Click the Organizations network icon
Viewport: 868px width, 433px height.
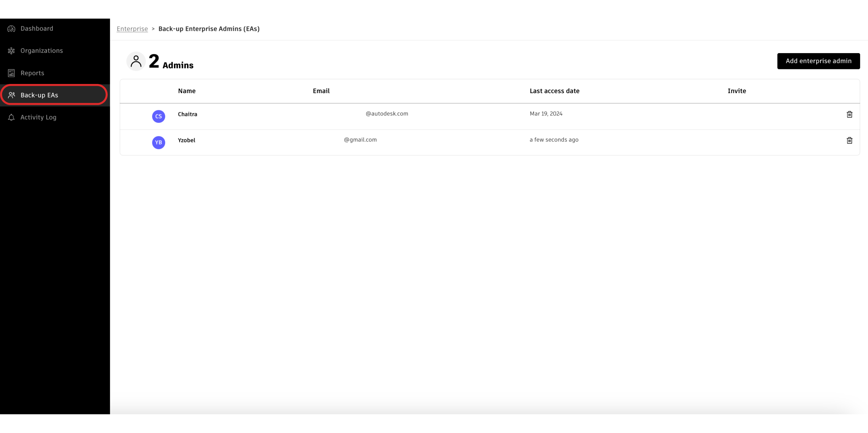click(12, 51)
